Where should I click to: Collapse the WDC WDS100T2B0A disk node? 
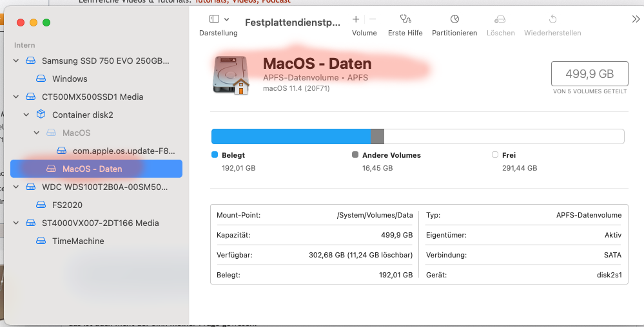pyautogui.click(x=16, y=187)
